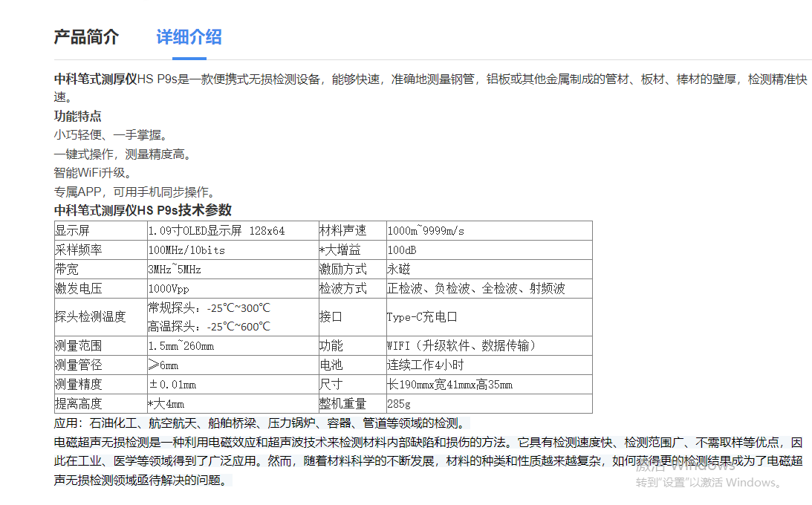
Task: Click the 激励方式 table cell
Action: 352,269
